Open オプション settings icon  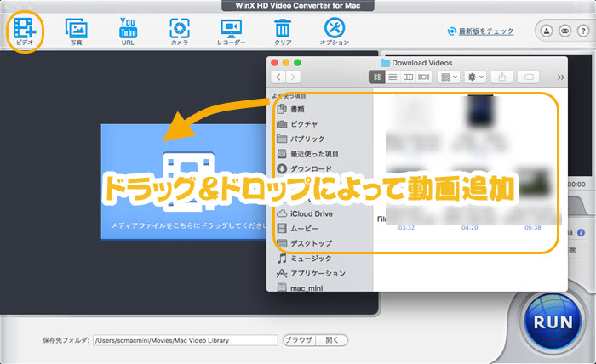(x=335, y=31)
